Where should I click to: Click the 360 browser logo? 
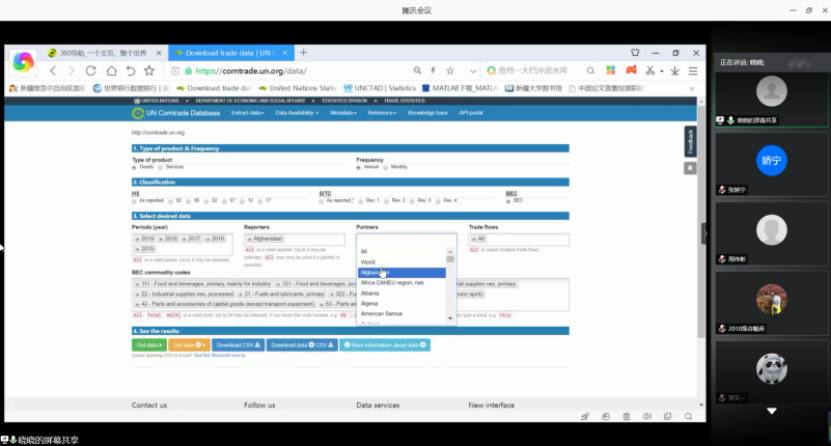click(x=23, y=63)
